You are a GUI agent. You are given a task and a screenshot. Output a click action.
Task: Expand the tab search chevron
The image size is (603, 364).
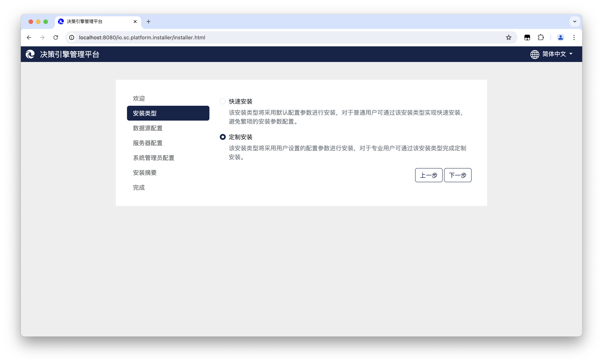coord(575,22)
